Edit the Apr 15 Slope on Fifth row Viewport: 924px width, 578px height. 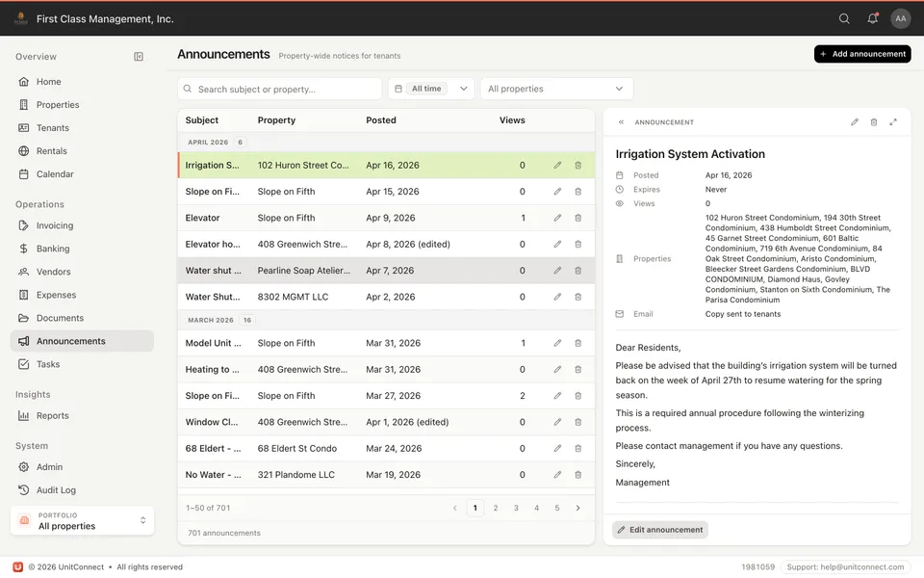(x=557, y=192)
